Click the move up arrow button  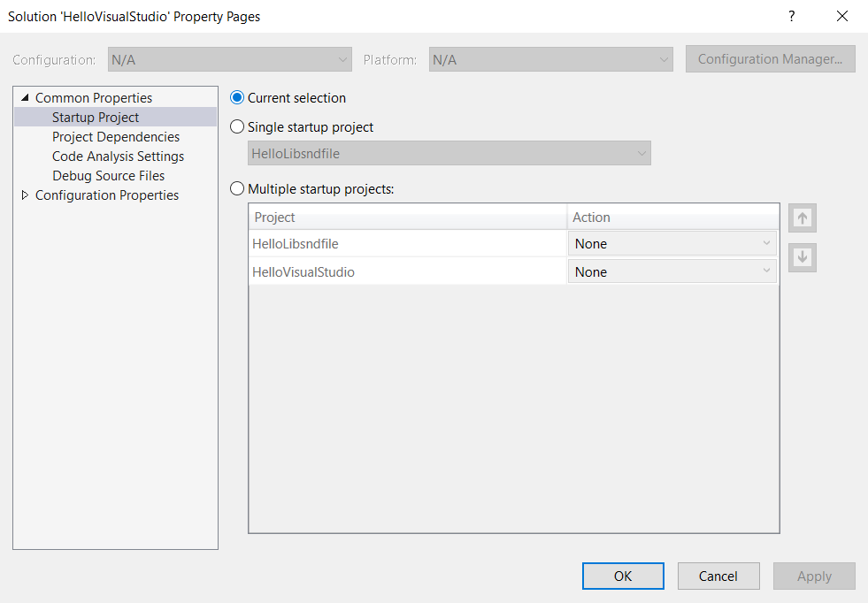pyautogui.click(x=803, y=218)
